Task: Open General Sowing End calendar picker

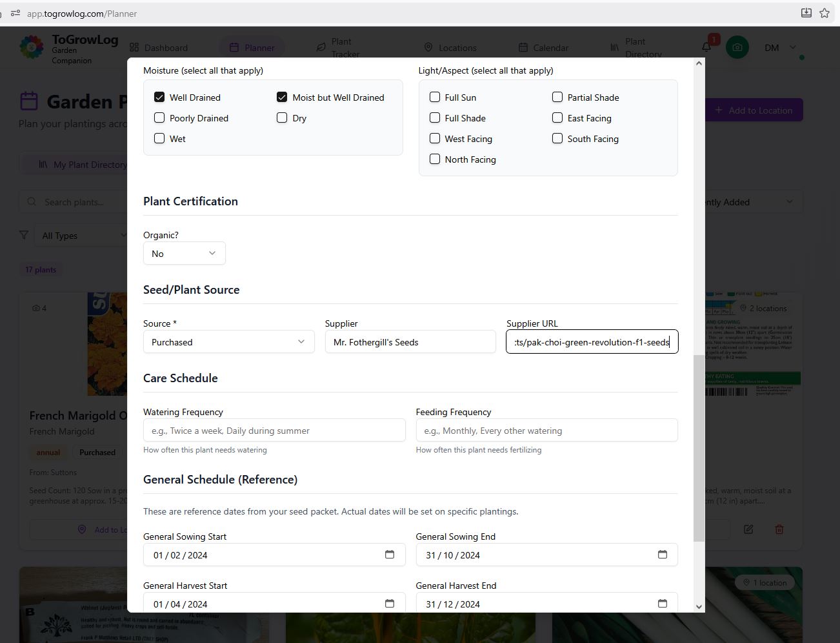Action: pos(662,555)
